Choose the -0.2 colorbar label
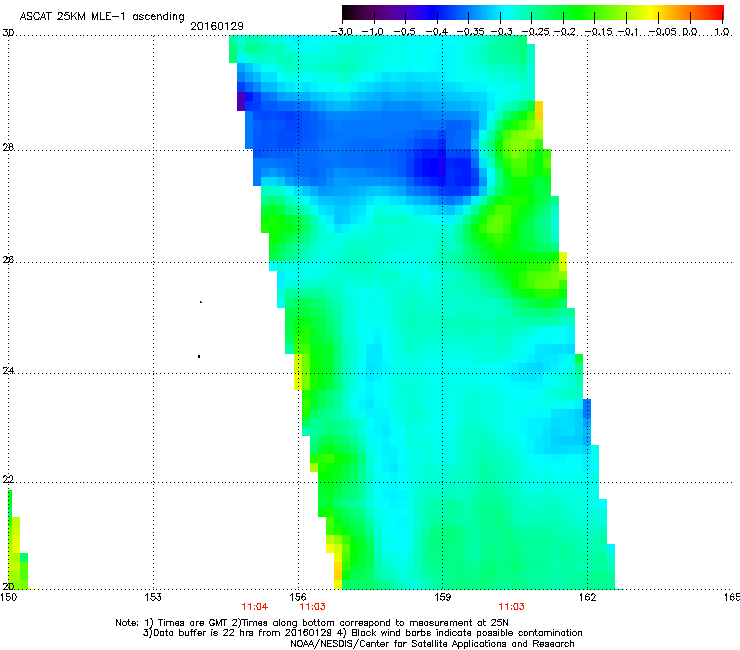Viewport: 740px width, 650px height. [x=565, y=32]
